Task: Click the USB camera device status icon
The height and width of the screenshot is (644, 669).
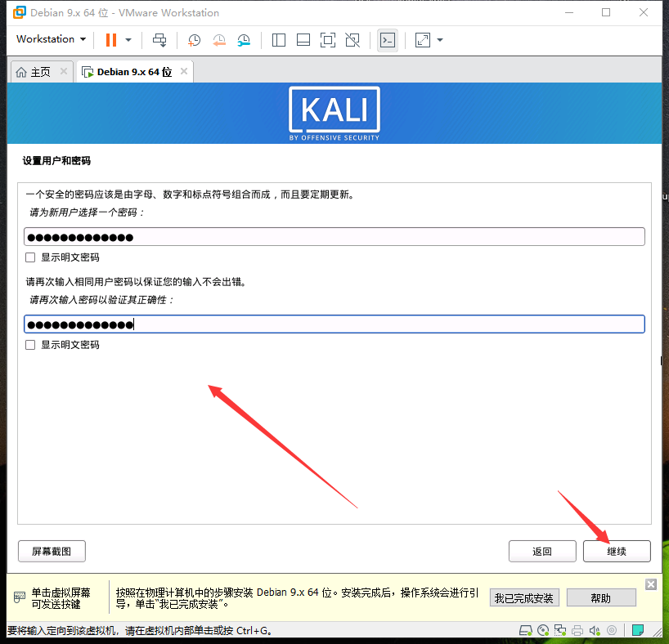Action: pyautogui.click(x=612, y=630)
